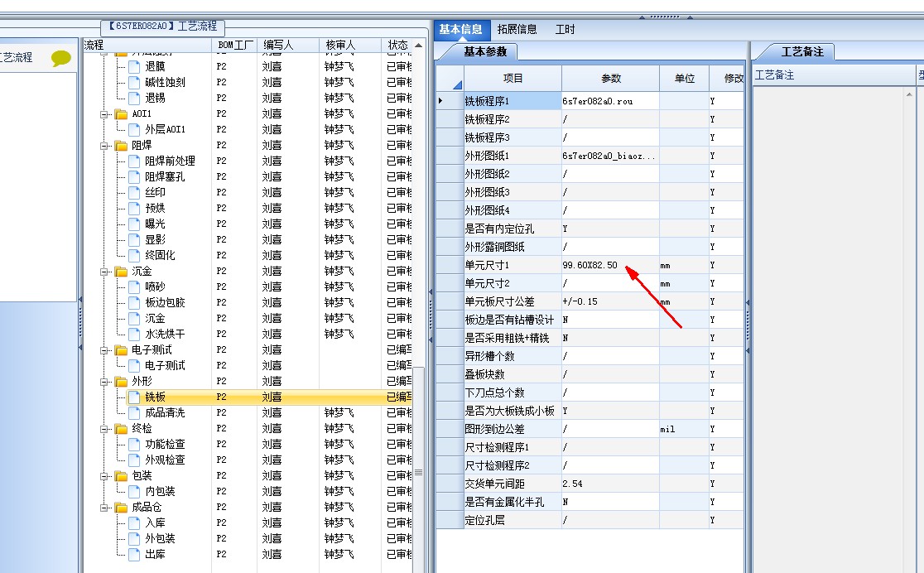The height and width of the screenshot is (573, 924).
Task: Click the folder icon beside 沉金
Action: (121, 271)
